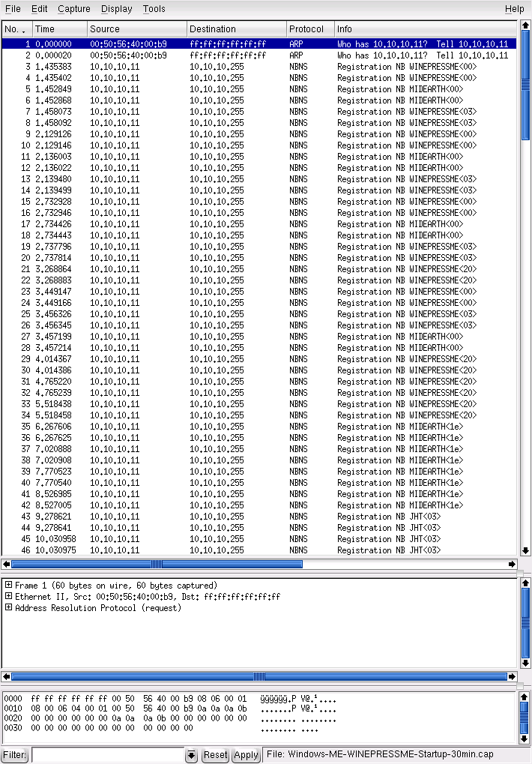This screenshot has height=764, width=532.
Task: Expand the Ethernet II tree node
Action: (8, 597)
